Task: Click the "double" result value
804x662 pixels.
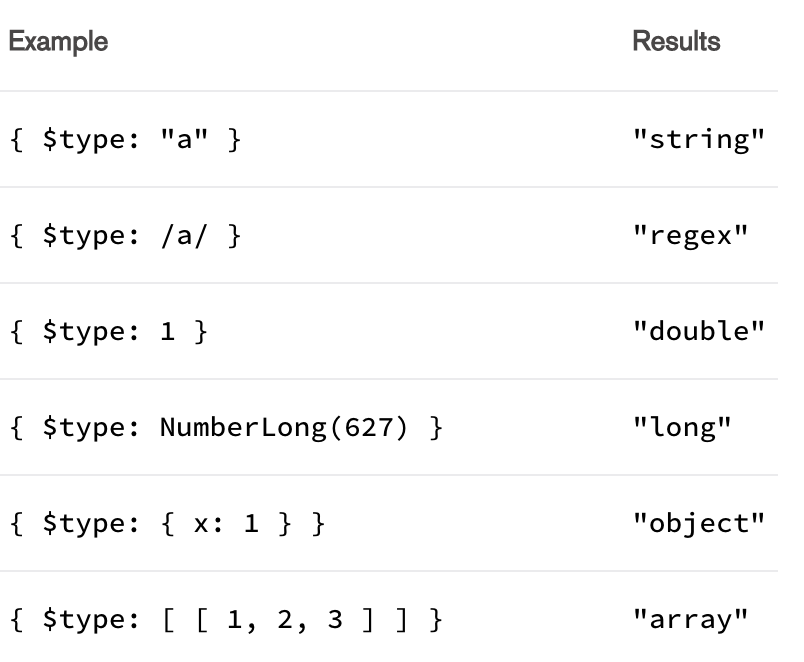Action: point(699,331)
